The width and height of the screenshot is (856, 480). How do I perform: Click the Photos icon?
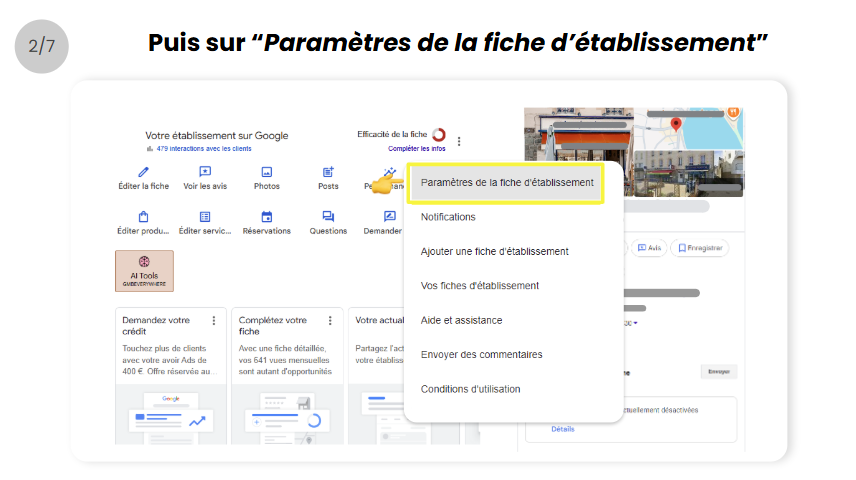point(267,172)
